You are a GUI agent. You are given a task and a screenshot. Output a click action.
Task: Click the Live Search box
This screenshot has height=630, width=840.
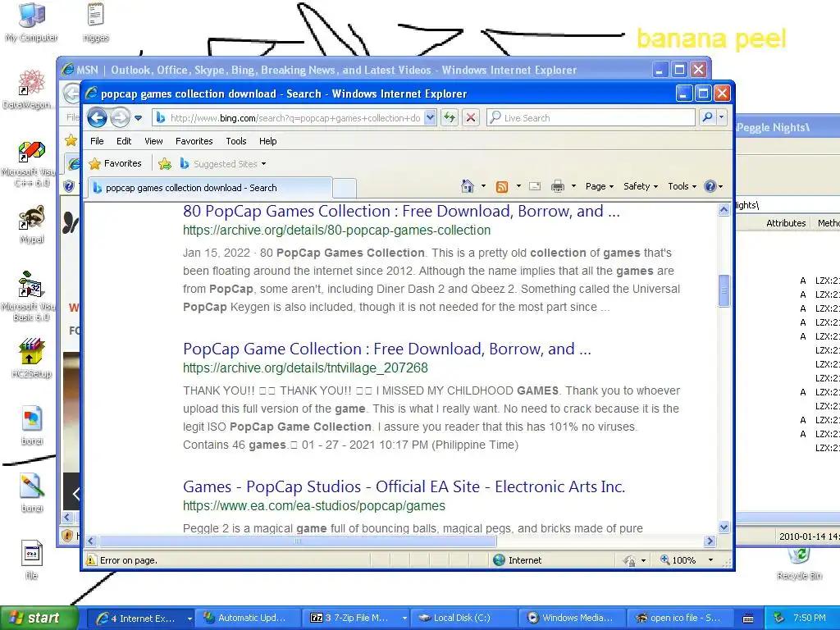pyautogui.click(x=591, y=118)
